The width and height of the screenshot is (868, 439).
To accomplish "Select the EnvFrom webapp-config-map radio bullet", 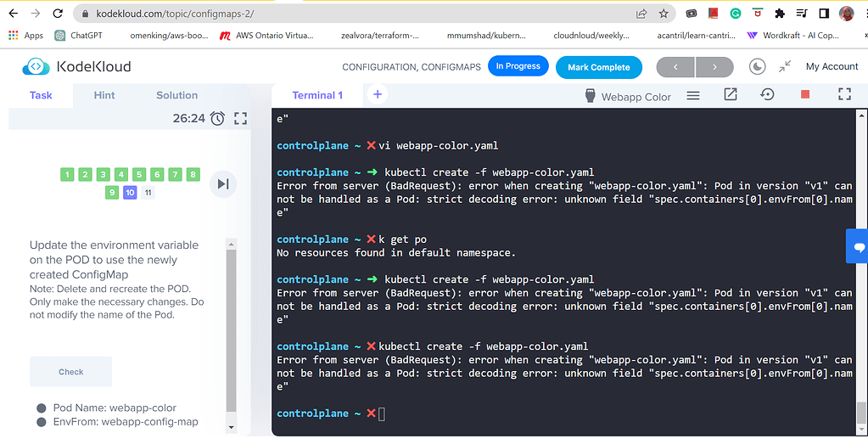I will tap(41, 422).
